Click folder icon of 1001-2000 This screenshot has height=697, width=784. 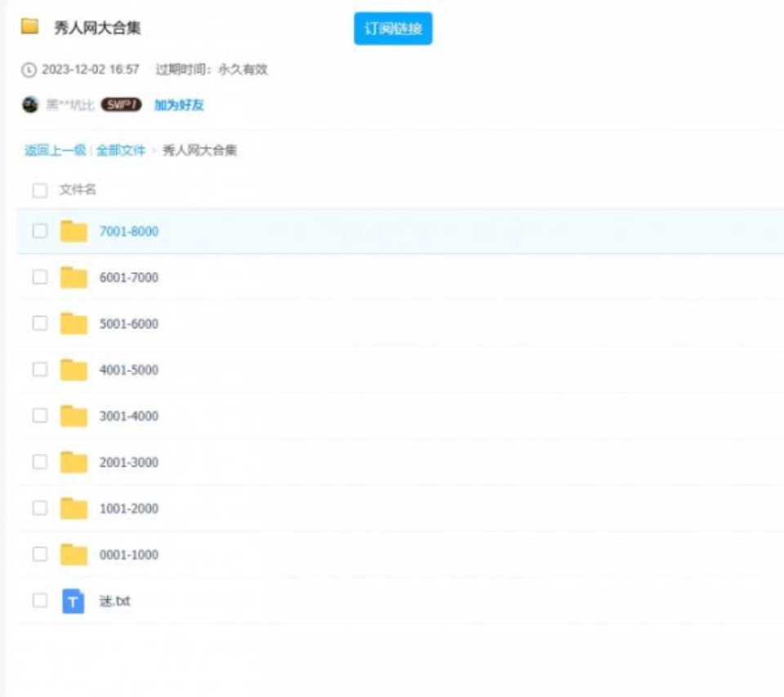pos(73,508)
